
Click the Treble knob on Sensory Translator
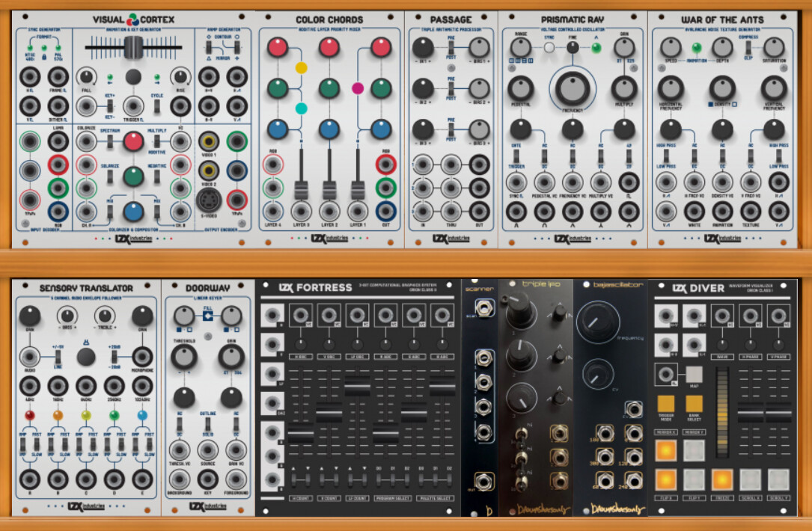click(105, 316)
